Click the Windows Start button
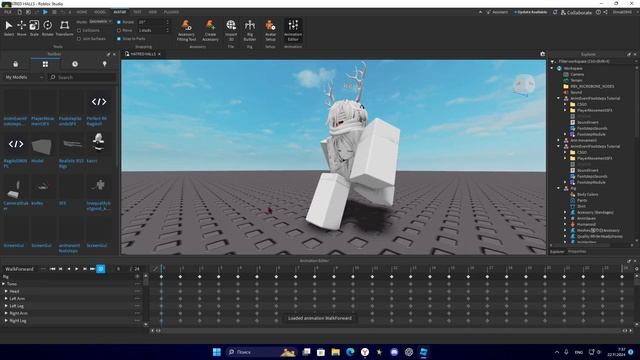The height and width of the screenshot is (360, 640). 217,352
